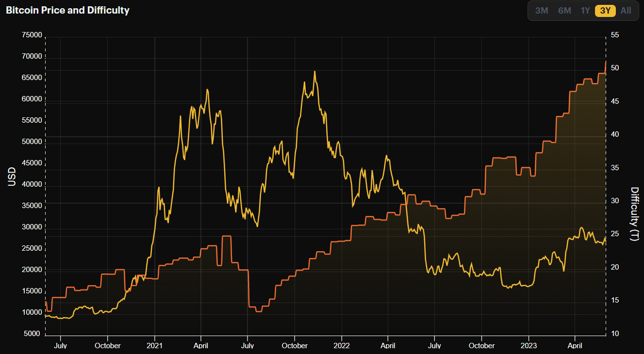Screen dimensions: 644x354
Task: Click the 2021 date axis label
Action: pos(154,346)
